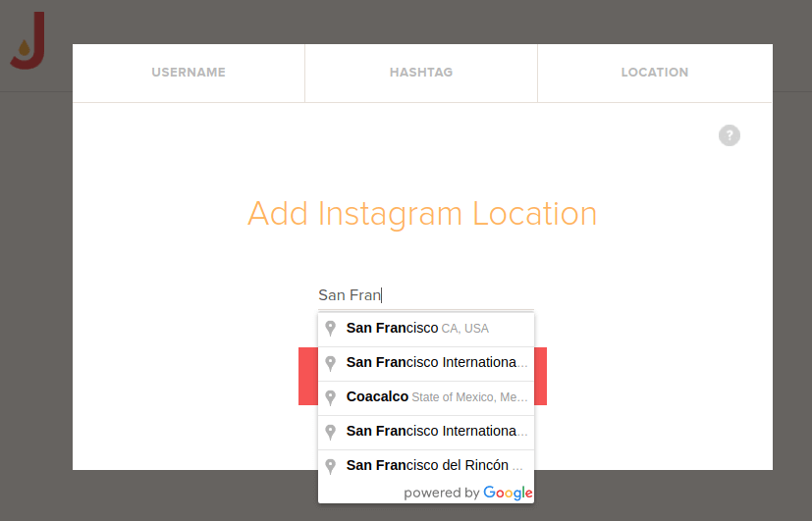Click the map pin beside San Francisco CA, USA

[330, 329]
